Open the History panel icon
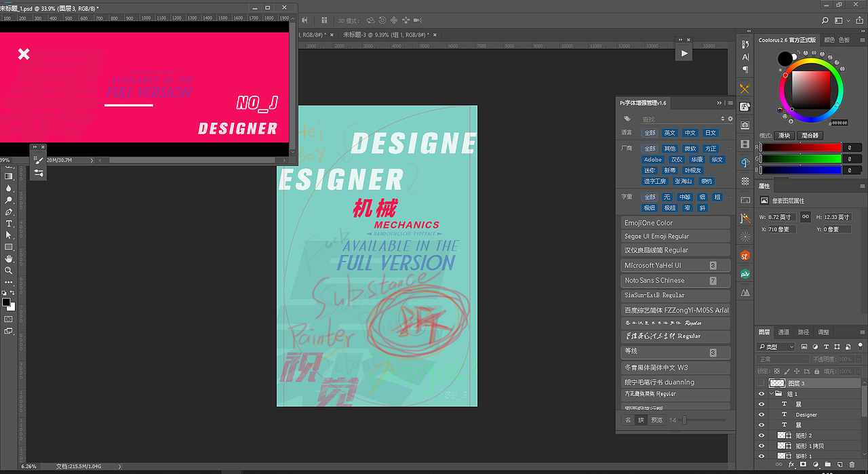Screen dimensions: 868x474 coord(745,45)
